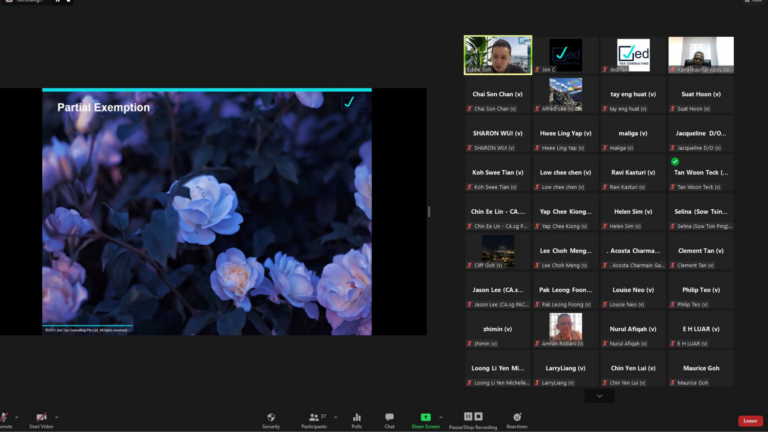Pause the meeting recording

point(468,416)
